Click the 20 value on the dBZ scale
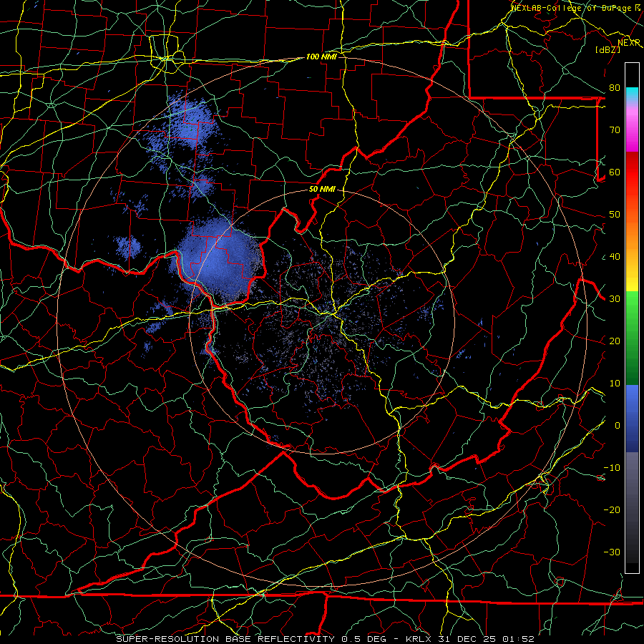The height and width of the screenshot is (644, 644). tap(615, 341)
